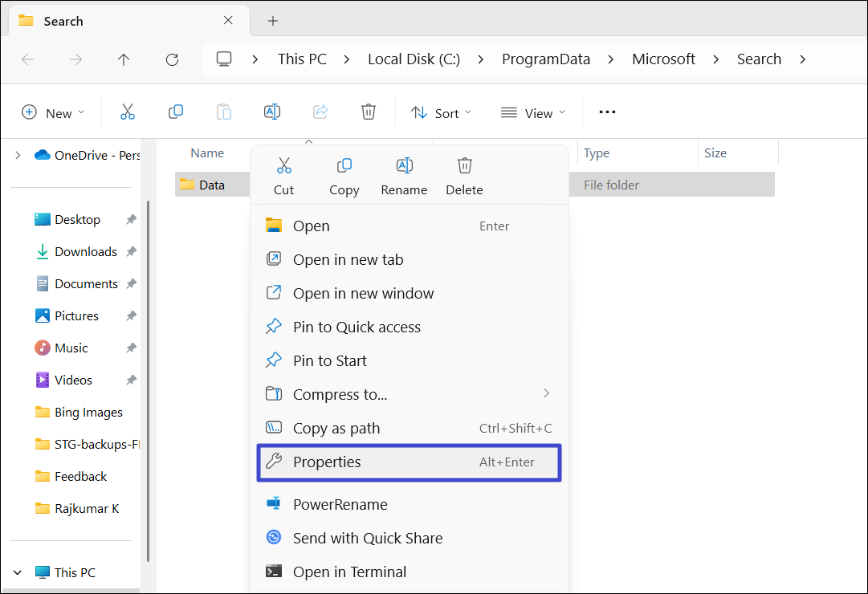Click the toolbar Delete trash icon
This screenshot has height=594, width=868.
369,112
